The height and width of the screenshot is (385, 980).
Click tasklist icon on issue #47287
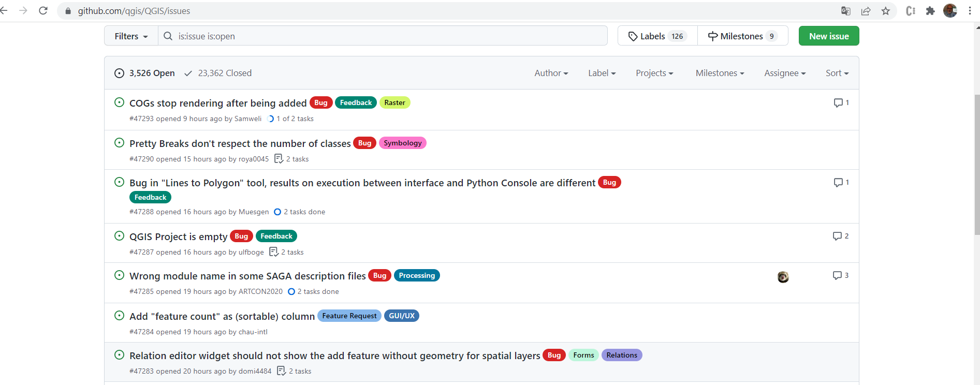(x=274, y=251)
